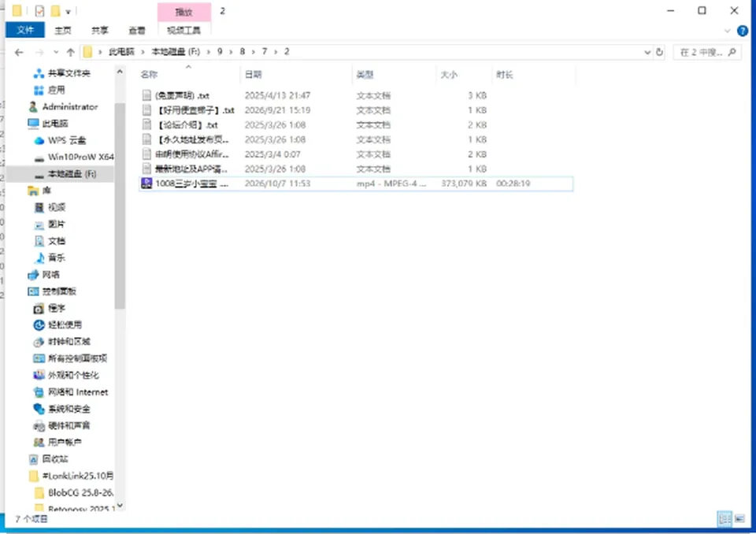
Task: Expand the address bar history dropdown
Action: tap(647, 52)
